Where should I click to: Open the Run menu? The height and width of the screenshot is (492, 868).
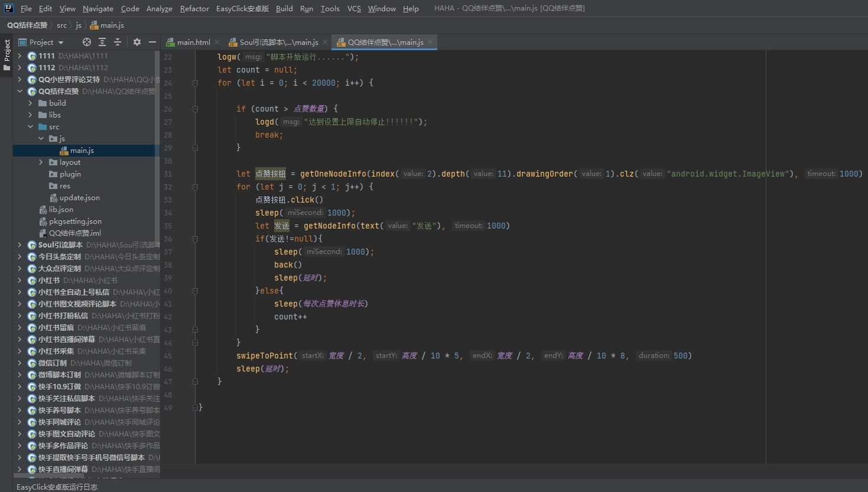tap(307, 8)
